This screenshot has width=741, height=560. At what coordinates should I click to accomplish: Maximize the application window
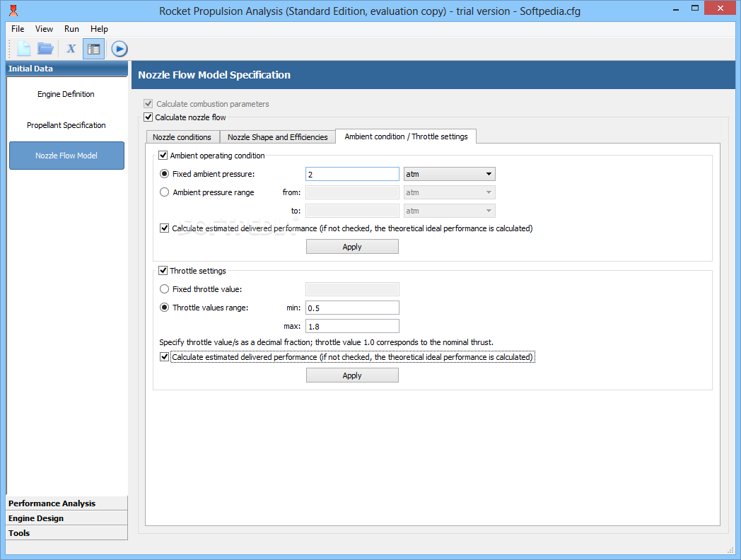click(694, 8)
